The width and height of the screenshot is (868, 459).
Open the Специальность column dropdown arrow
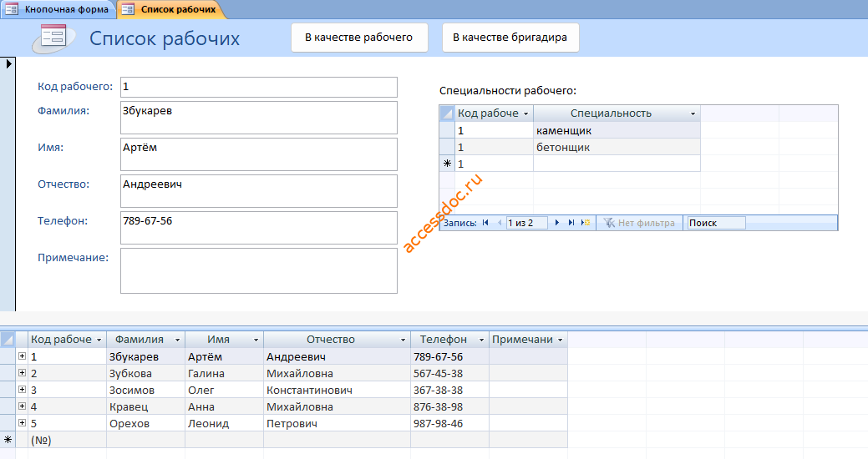pyautogui.click(x=693, y=114)
